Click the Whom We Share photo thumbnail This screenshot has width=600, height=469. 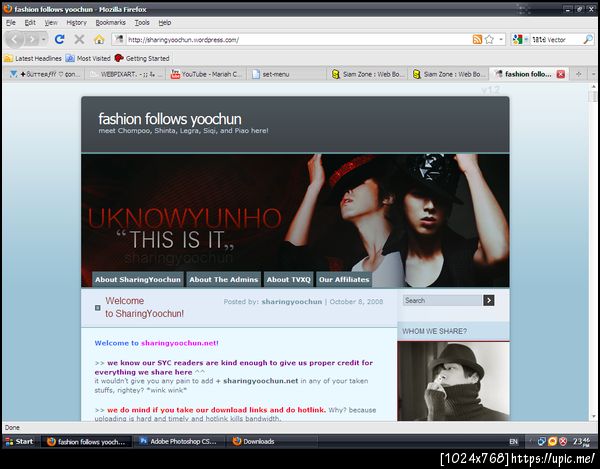[x=453, y=381]
